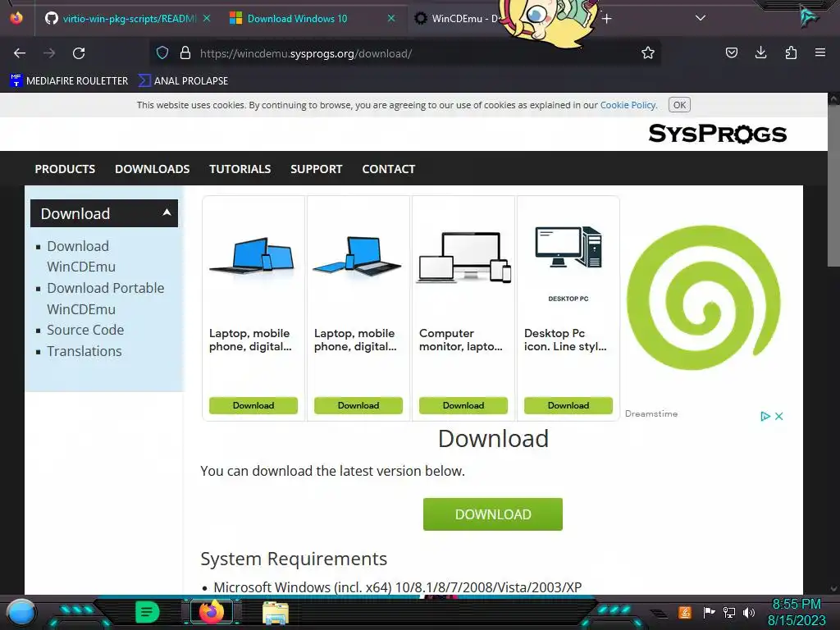Screen dimensions: 840x630
Task: Open the Firefox downloads panel icon
Action: click(760, 53)
